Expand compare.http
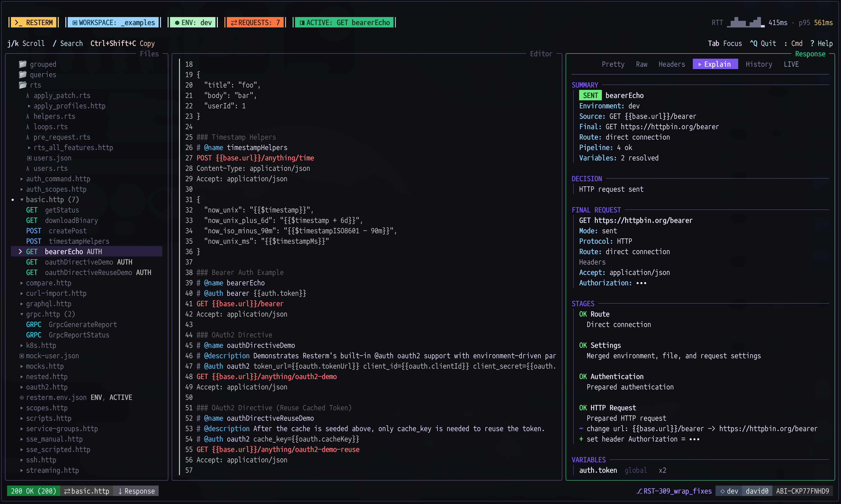 point(22,283)
